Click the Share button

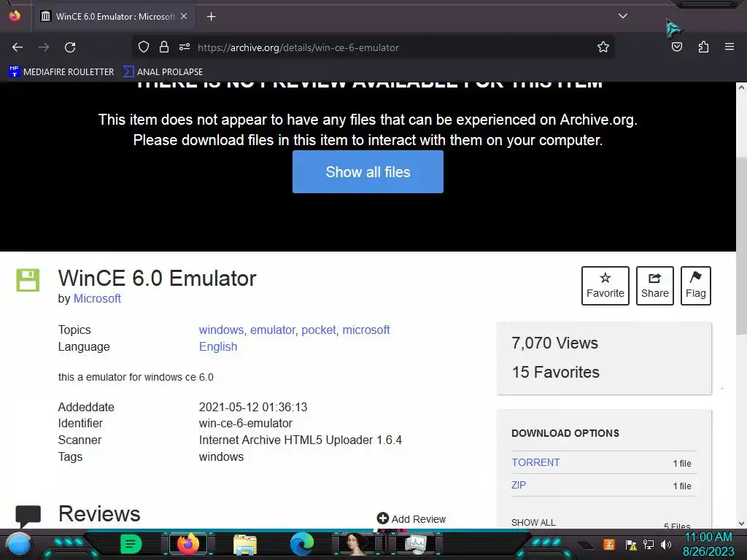point(654,286)
